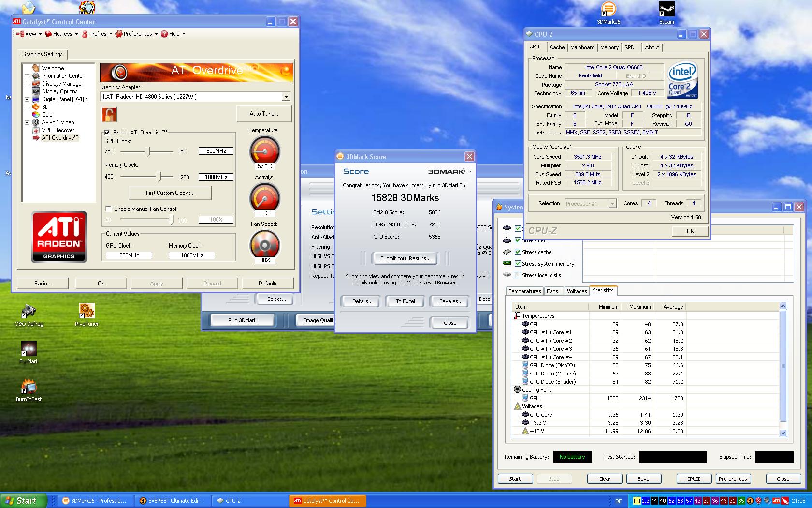Expand the Information Center tree node
Image resolution: width=812 pixels, height=508 pixels.
point(27,76)
